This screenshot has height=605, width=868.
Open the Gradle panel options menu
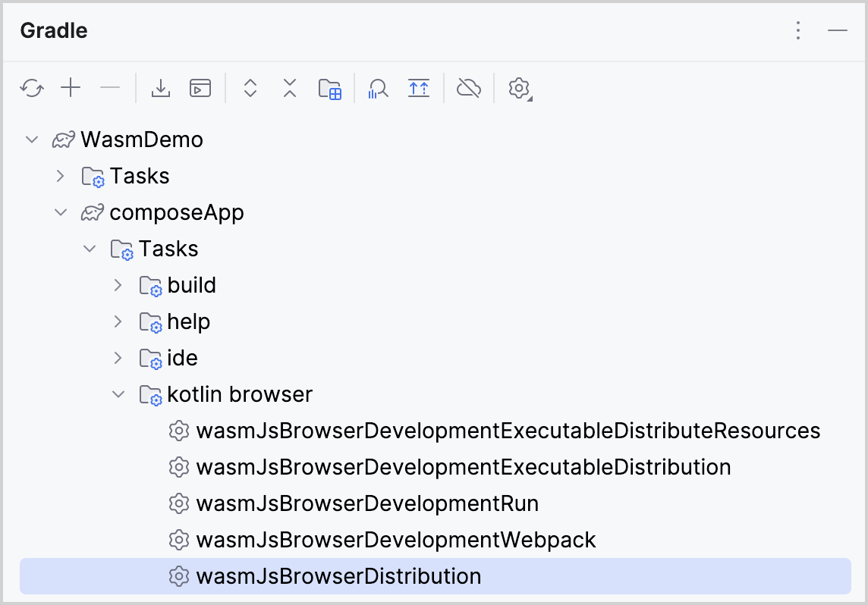(797, 30)
